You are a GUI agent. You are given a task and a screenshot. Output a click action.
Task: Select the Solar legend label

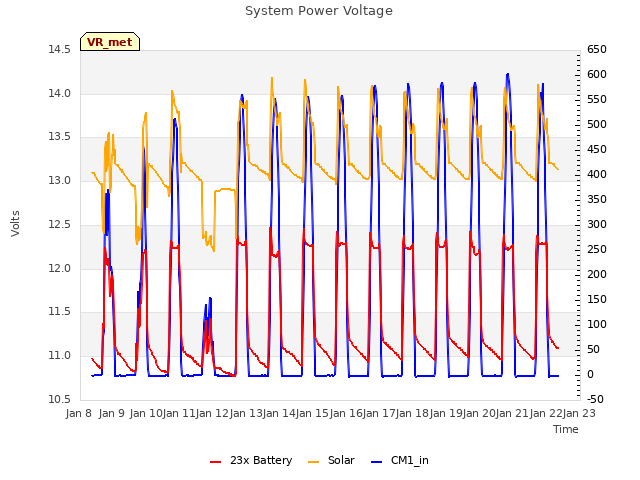(341, 460)
